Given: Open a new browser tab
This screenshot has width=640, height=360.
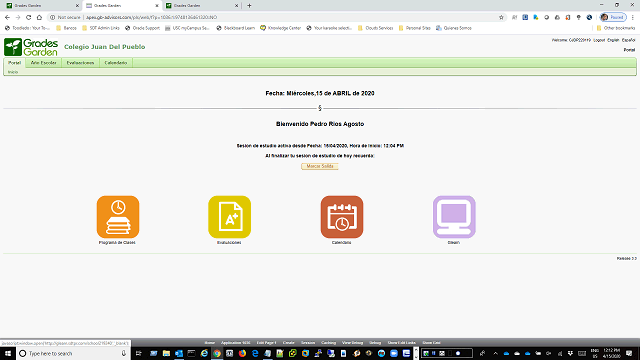Looking at the screenshot, I should [249, 6].
